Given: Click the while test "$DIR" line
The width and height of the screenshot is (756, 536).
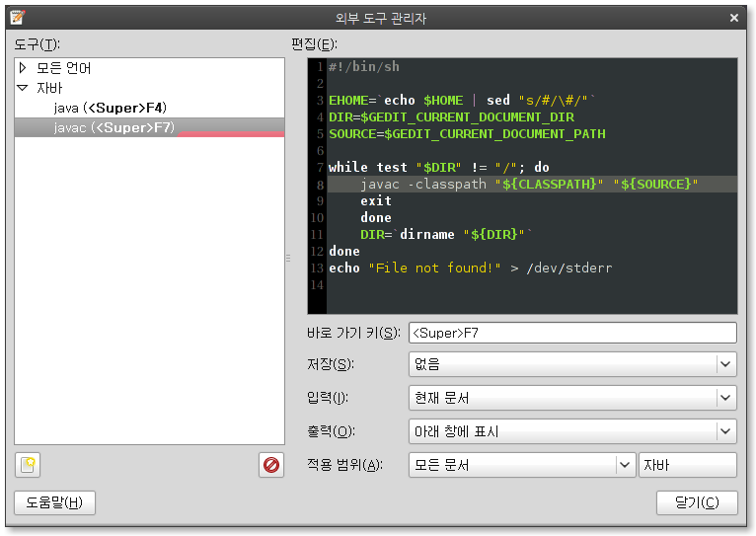Looking at the screenshot, I should pyautogui.click(x=439, y=167).
